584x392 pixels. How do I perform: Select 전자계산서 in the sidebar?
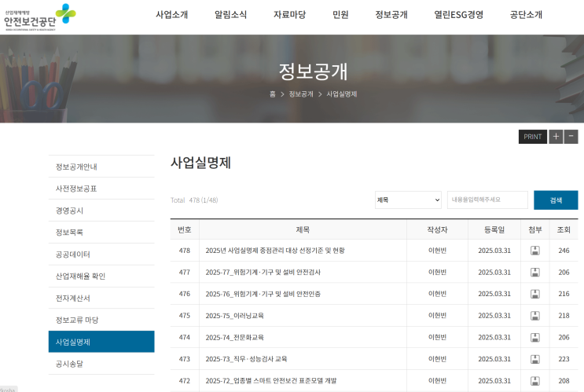coord(101,298)
